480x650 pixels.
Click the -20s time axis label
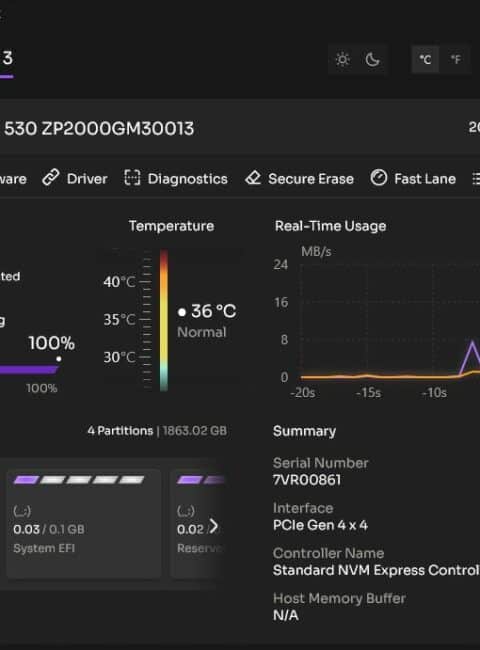click(303, 393)
